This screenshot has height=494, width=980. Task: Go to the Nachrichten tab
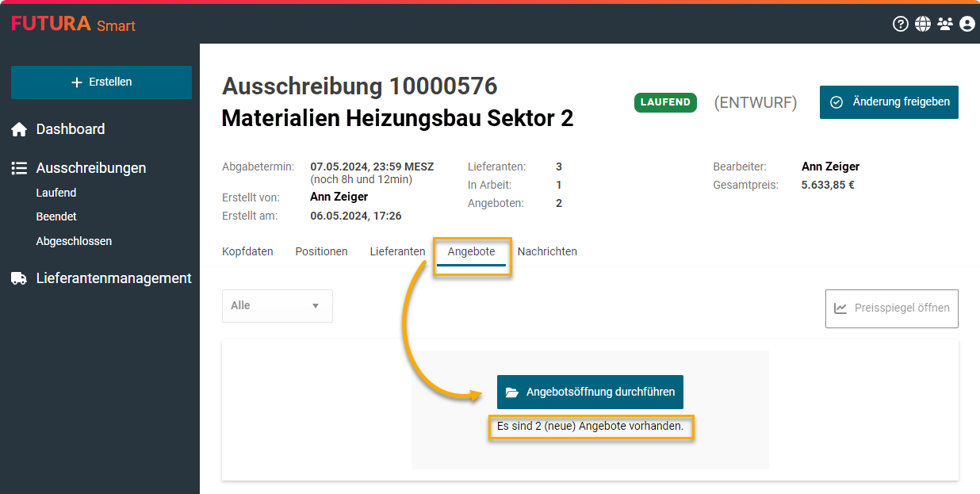tap(547, 251)
